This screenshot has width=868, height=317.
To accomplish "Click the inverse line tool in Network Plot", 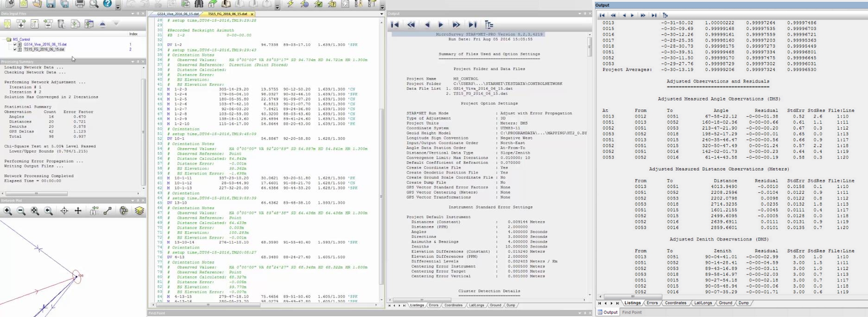I will pyautogui.click(x=108, y=211).
